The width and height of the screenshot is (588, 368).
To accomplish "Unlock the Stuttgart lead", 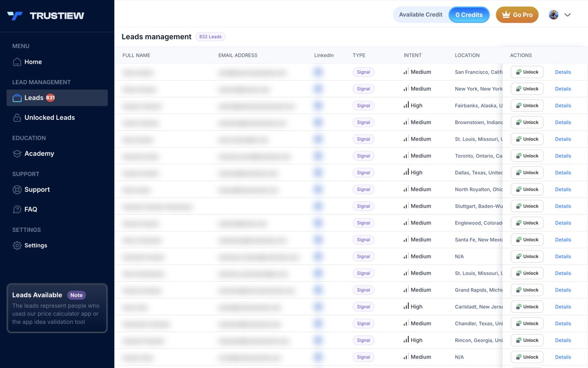I will coord(527,206).
